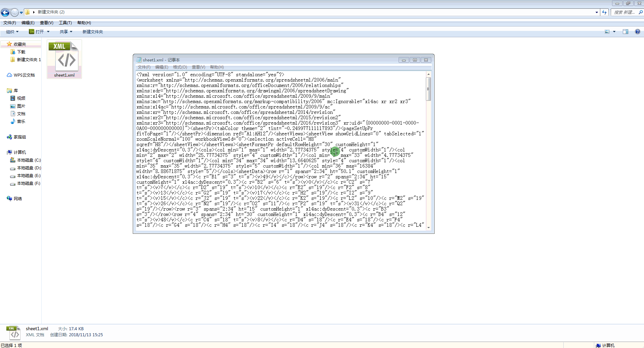This screenshot has height=348, width=644.
Task: Click the blue help icon
Action: click(x=637, y=32)
